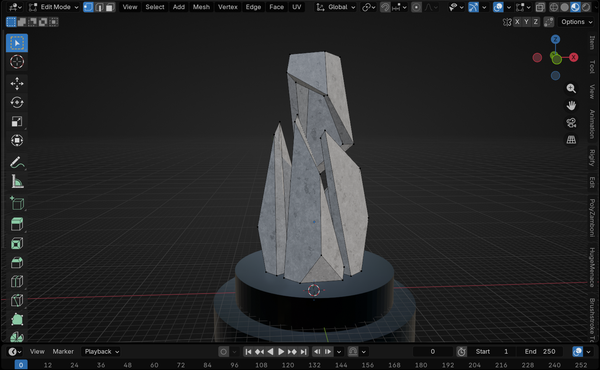Toggle X axis mesh mirror
This screenshot has height=370, width=600.
pos(517,22)
